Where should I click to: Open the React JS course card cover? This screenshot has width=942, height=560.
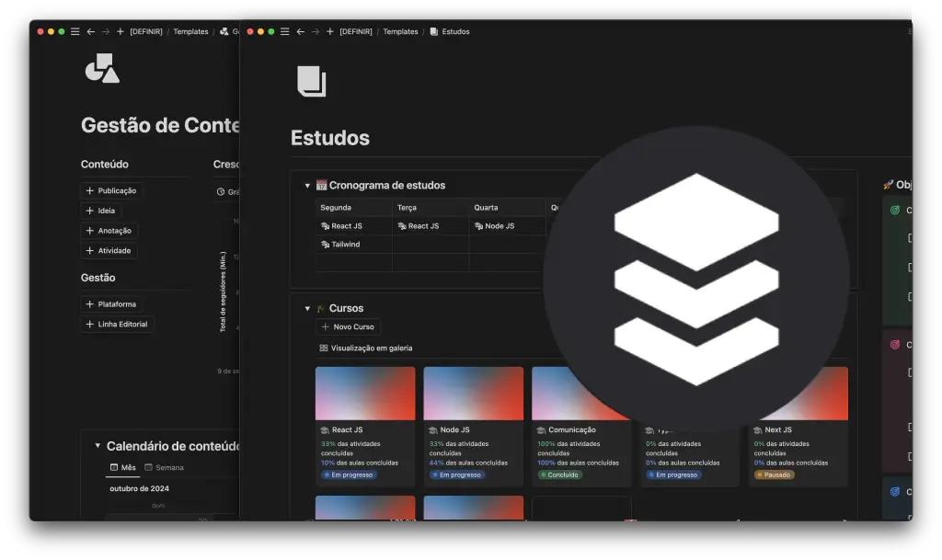(x=365, y=394)
